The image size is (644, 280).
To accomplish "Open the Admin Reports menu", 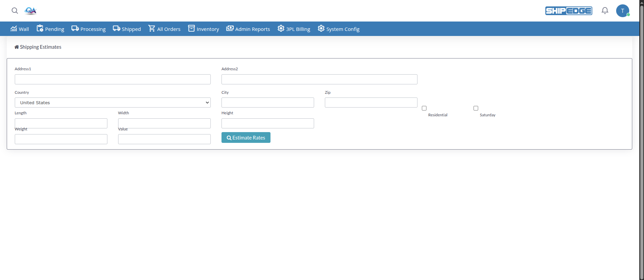I will 248,29.
